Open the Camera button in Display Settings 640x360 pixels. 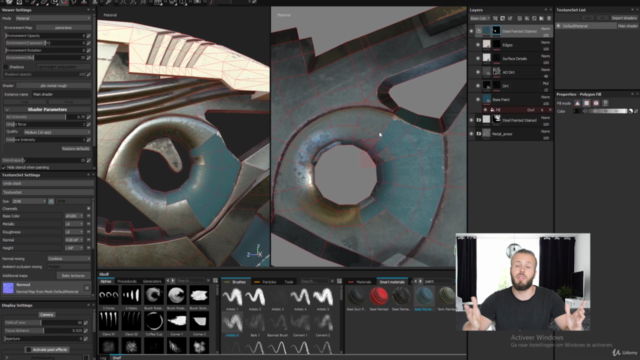[47, 315]
